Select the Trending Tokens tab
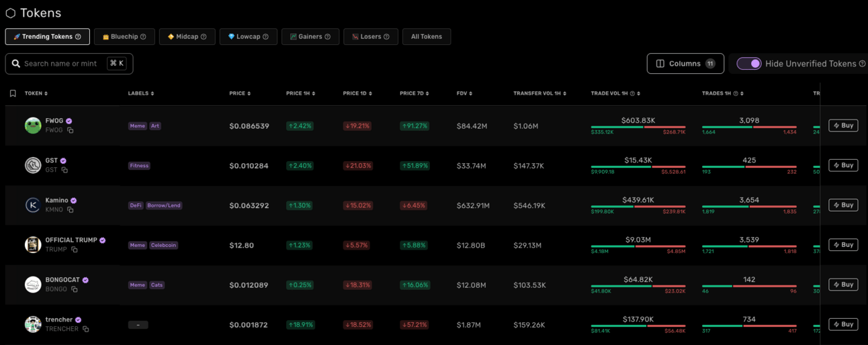Image resolution: width=868 pixels, height=345 pixels. click(48, 37)
